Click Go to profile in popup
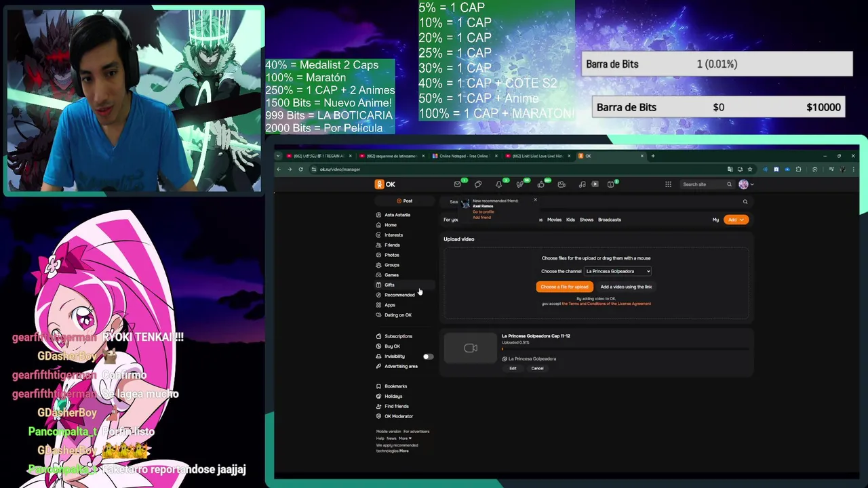This screenshot has height=488, width=868. (484, 212)
